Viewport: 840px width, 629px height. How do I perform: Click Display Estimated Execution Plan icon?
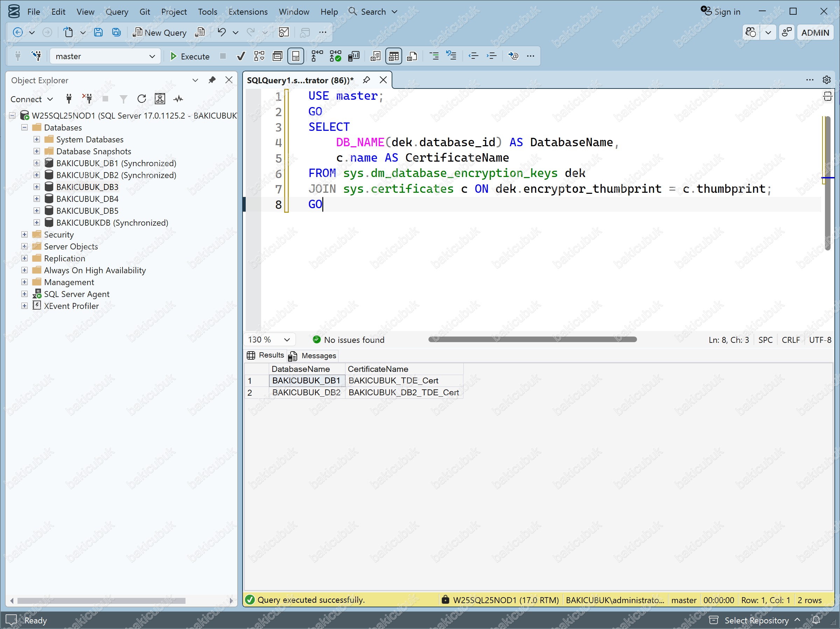pyautogui.click(x=259, y=56)
